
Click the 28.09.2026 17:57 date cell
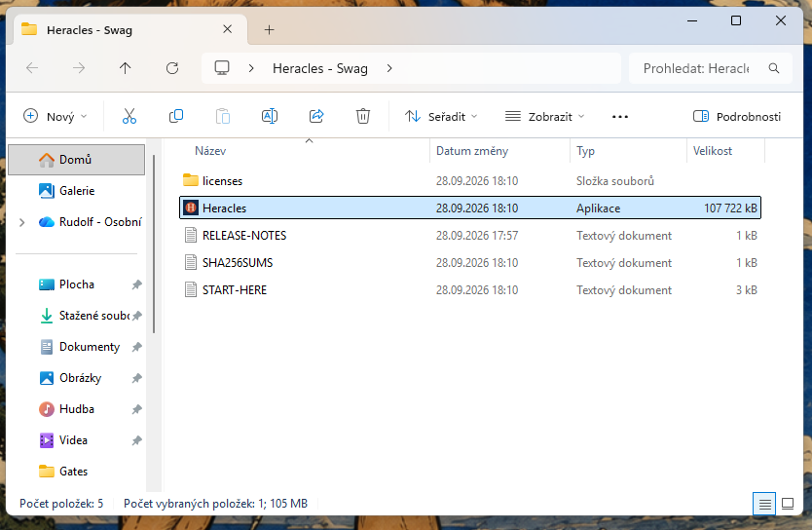pyautogui.click(x=477, y=236)
